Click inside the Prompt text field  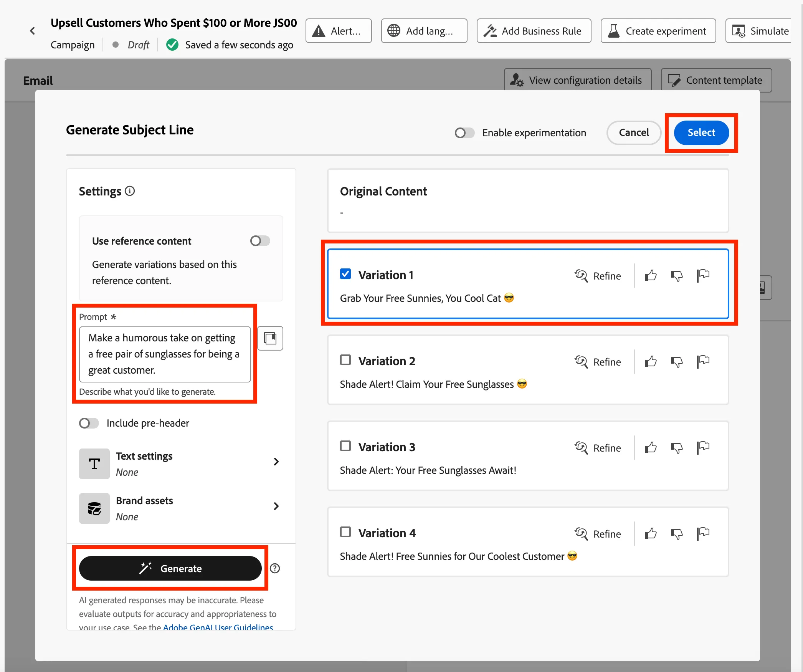165,354
